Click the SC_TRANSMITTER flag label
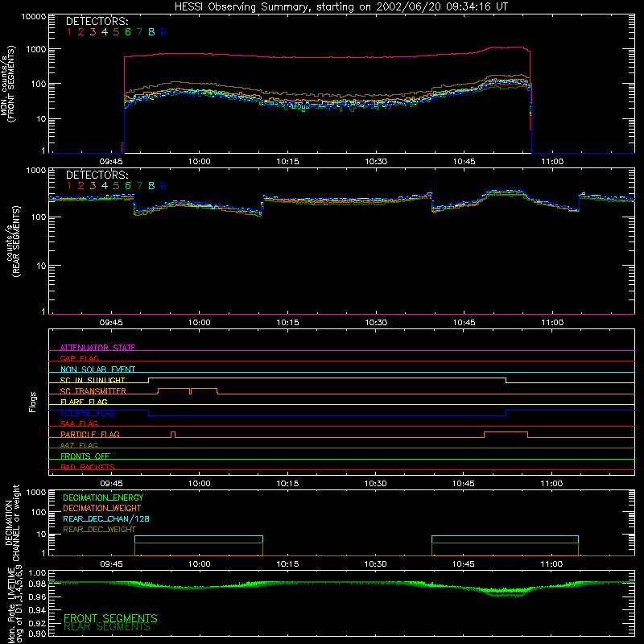 93,391
